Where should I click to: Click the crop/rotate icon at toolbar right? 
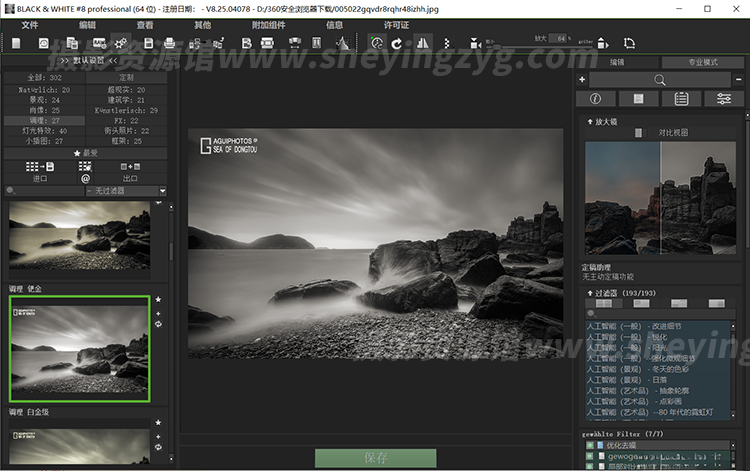[629, 43]
